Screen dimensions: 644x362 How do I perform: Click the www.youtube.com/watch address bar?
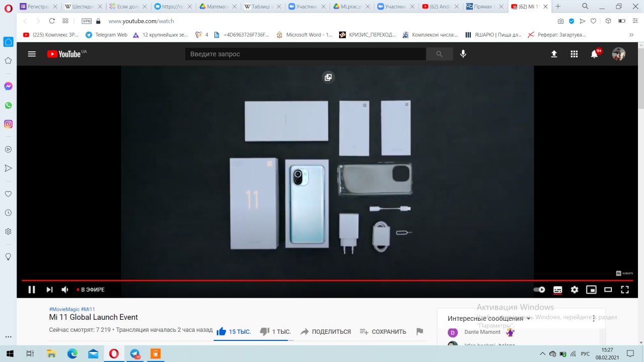click(141, 21)
